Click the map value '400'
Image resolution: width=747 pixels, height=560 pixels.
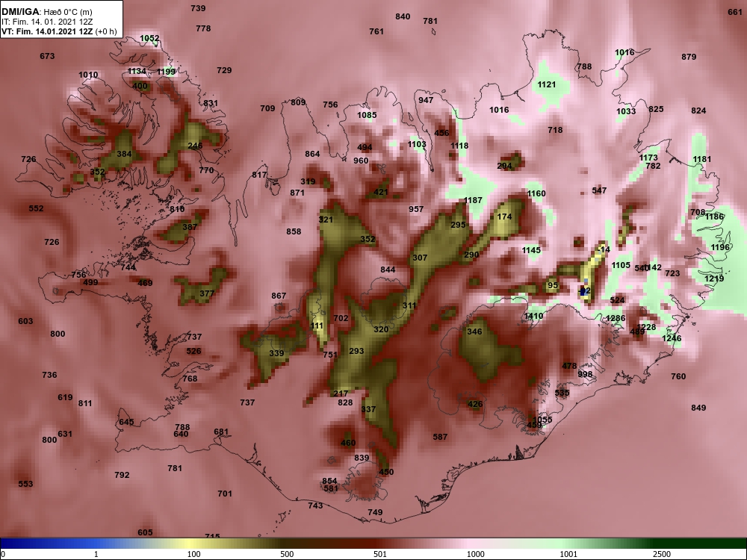point(140,86)
